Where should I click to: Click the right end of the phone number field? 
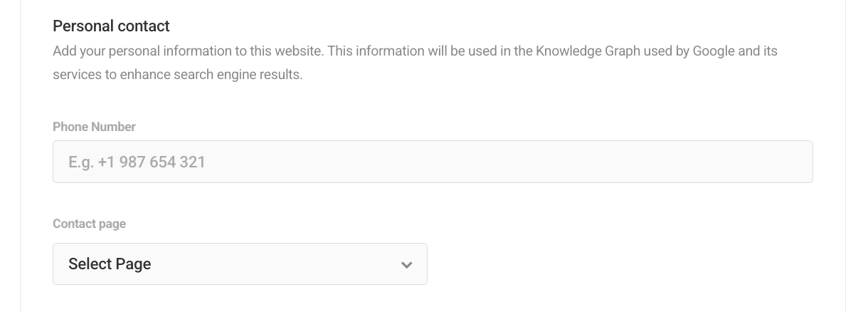[790, 162]
